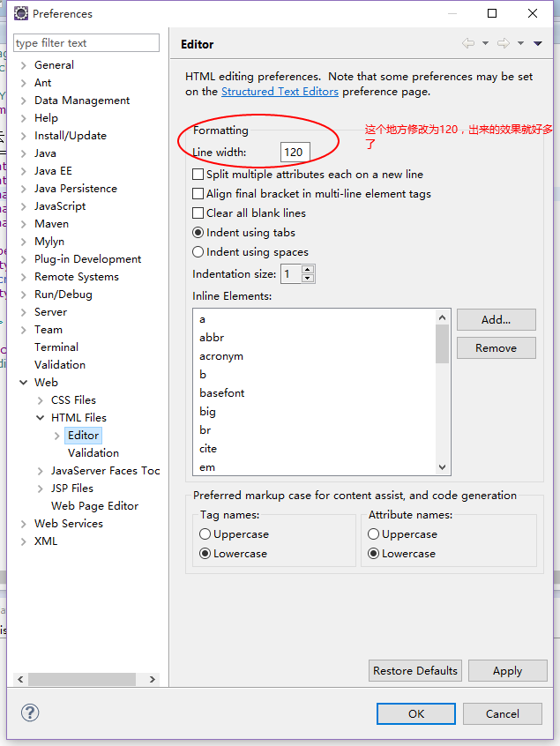Image resolution: width=560 pixels, height=746 pixels.
Task: Choose Uppercase for Tag names
Action: click(x=205, y=533)
